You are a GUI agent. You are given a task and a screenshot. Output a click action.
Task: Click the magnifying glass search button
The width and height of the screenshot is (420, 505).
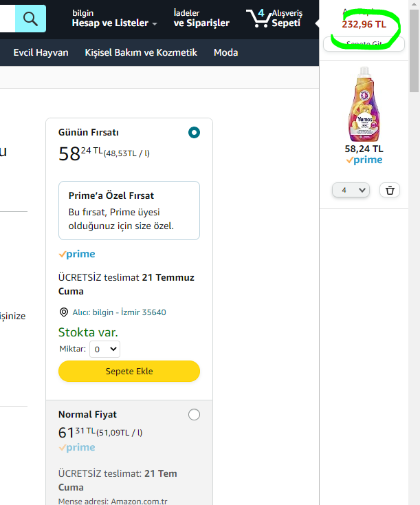pyautogui.click(x=30, y=19)
